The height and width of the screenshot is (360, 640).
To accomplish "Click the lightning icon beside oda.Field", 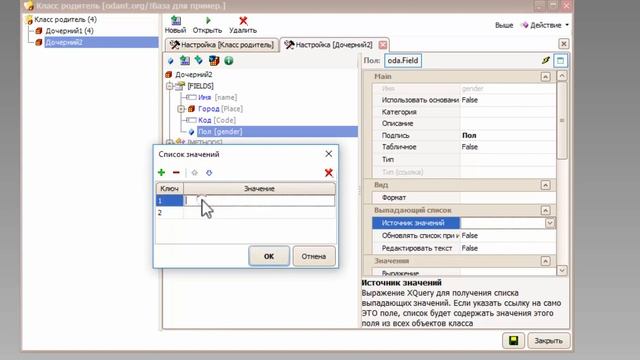I will [x=546, y=61].
